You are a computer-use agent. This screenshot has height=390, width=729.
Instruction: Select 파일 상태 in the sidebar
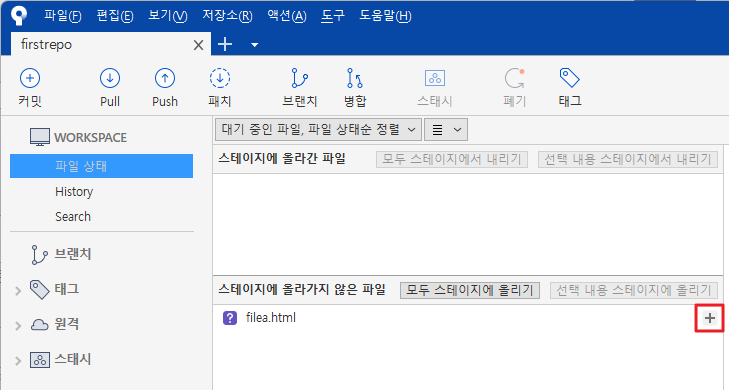pyautogui.click(x=101, y=166)
